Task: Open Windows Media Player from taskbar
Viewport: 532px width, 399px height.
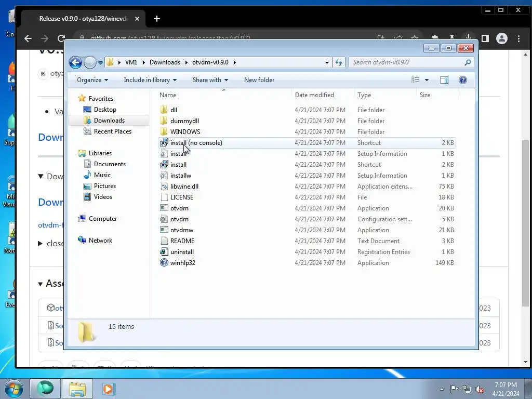Action: coord(109,389)
